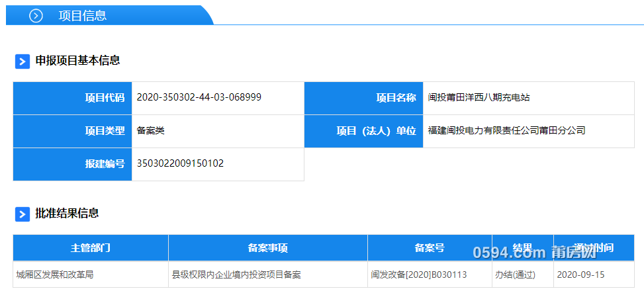Select the 备案类 project type value
Image resolution: width=644 pixels, height=297 pixels.
pyautogui.click(x=151, y=131)
